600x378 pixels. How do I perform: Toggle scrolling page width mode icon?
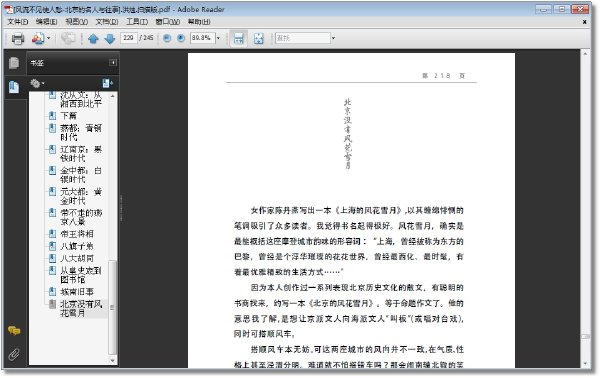[x=238, y=38]
